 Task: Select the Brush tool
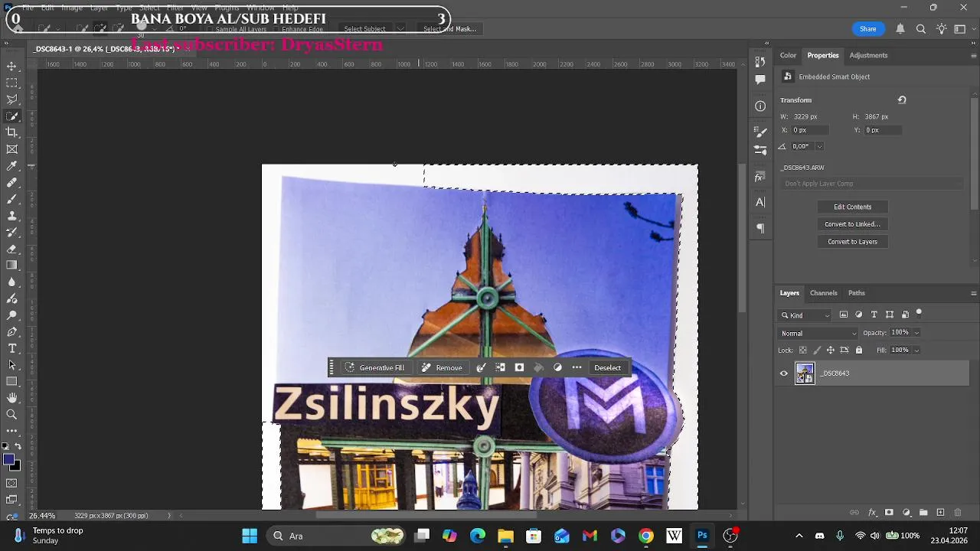[x=11, y=199]
